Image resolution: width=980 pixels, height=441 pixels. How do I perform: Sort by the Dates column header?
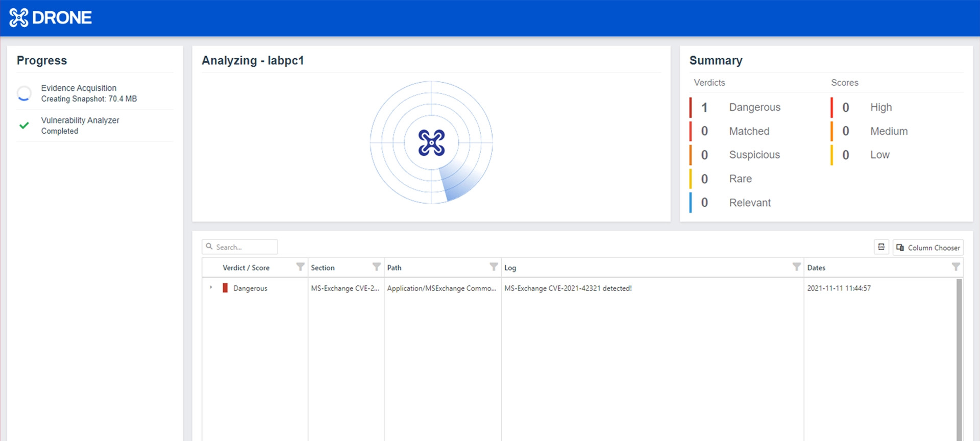click(x=816, y=267)
